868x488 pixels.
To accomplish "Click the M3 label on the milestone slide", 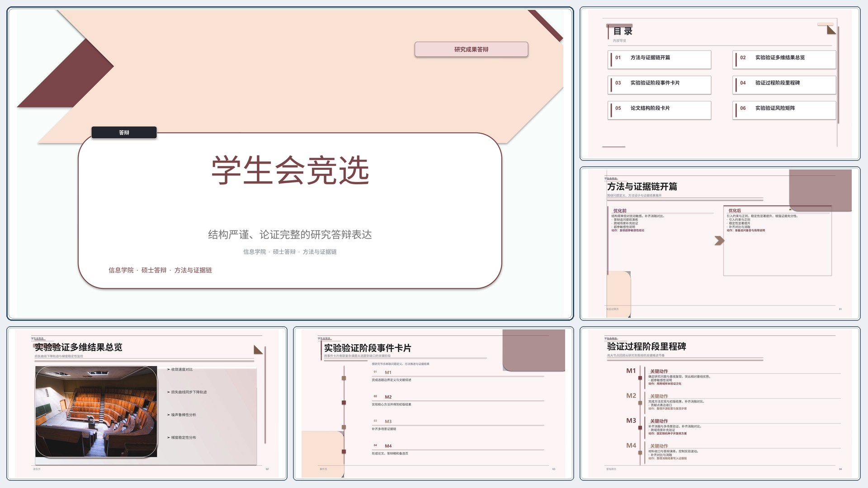I will (631, 420).
